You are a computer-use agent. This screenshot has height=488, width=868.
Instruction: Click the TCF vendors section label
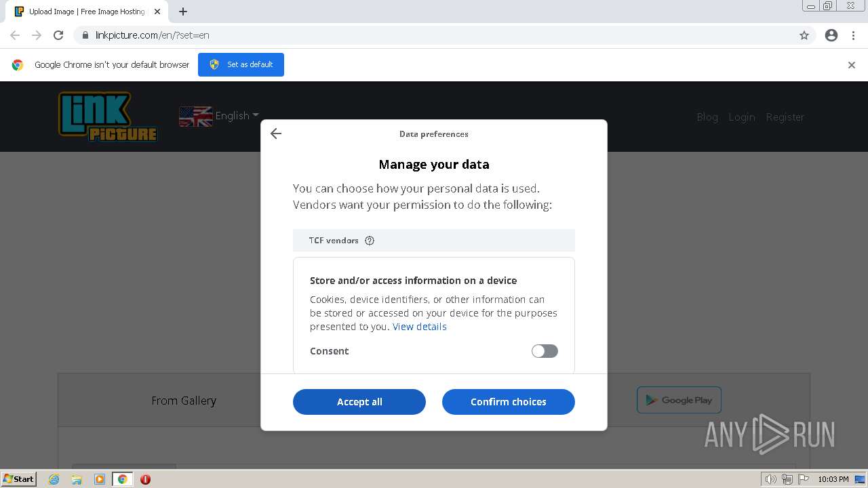(334, 241)
